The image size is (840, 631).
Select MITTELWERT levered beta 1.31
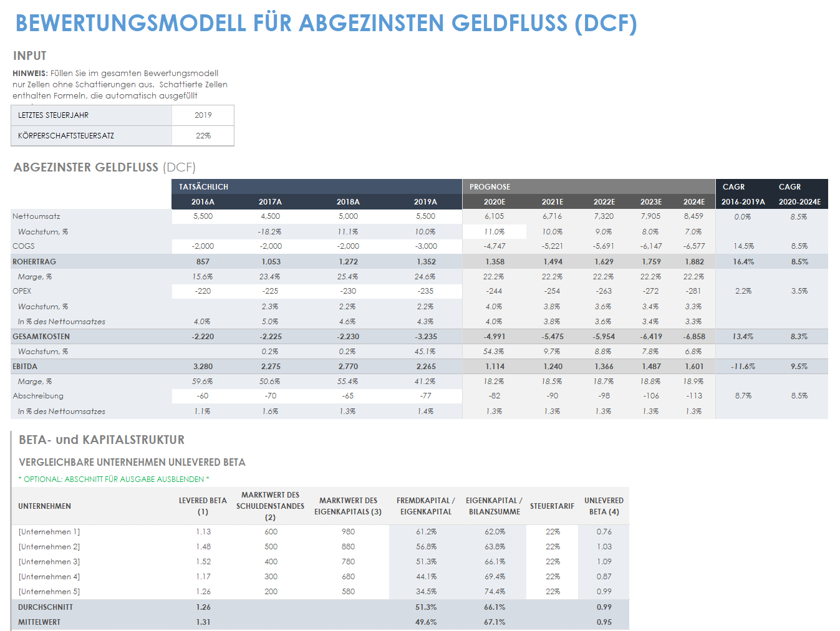coord(203,622)
